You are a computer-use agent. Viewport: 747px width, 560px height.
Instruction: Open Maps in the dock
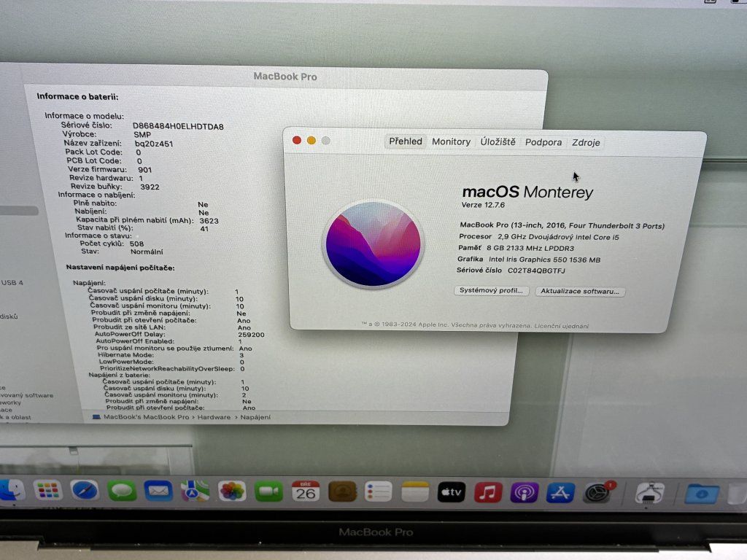[x=195, y=491]
